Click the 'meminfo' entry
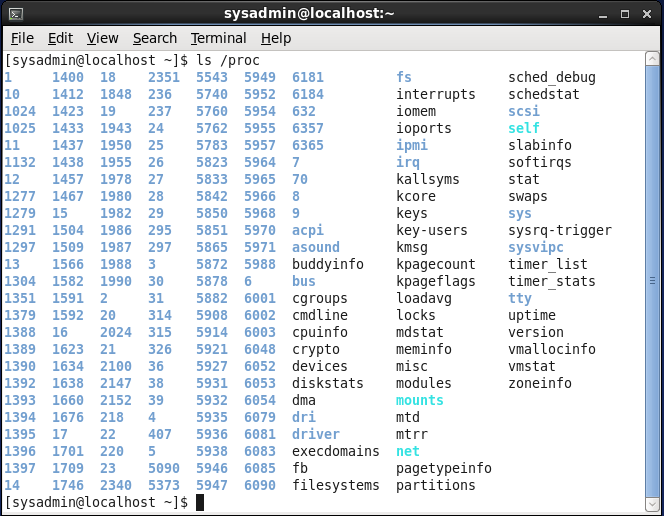This screenshot has width=664, height=516. pyautogui.click(x=423, y=349)
